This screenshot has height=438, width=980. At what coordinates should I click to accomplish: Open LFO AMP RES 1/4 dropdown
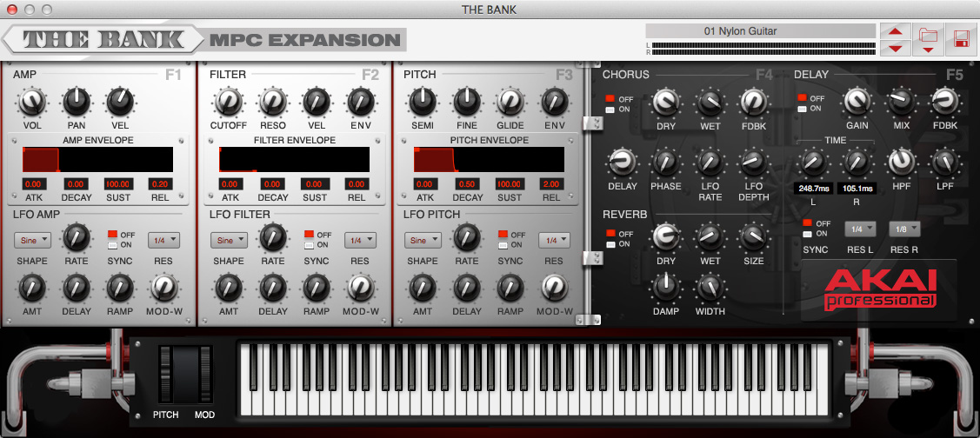point(163,240)
